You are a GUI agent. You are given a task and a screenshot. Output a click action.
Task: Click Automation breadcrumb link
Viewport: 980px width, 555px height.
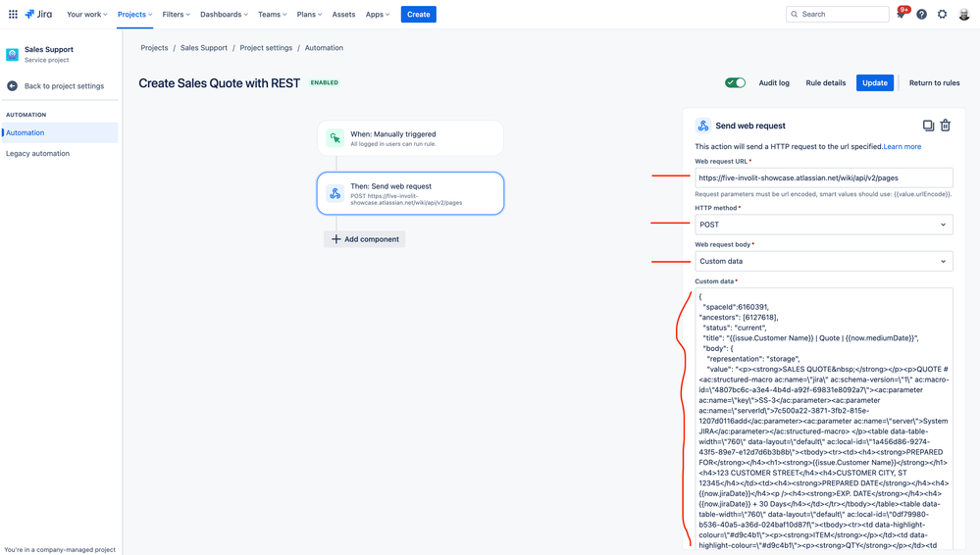pos(324,47)
